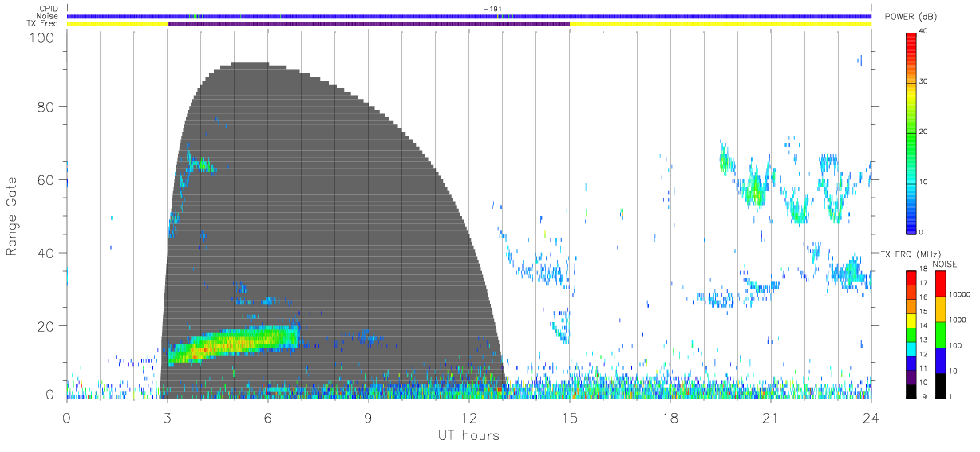980x452 pixels.
Task: Click the '80' Range Gate tick label
Action: (46, 106)
